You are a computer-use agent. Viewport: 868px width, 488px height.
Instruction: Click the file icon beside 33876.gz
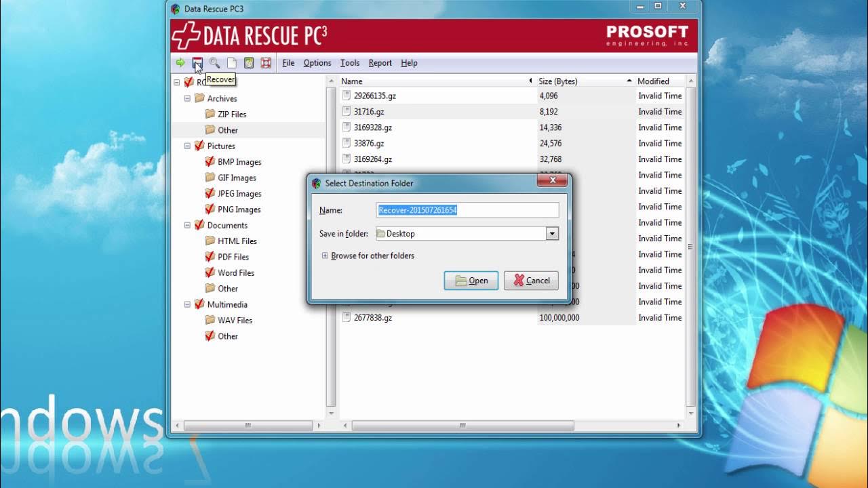347,144
